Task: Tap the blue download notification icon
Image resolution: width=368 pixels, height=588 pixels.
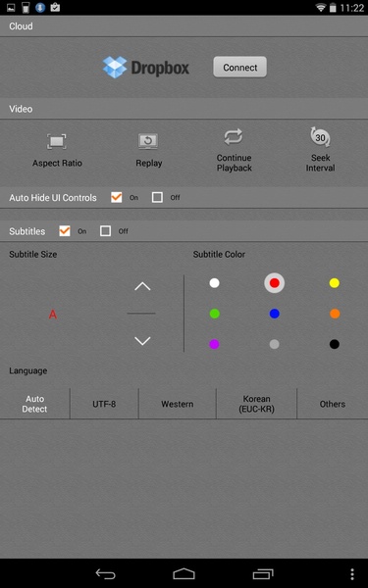Action: pyautogui.click(x=40, y=7)
